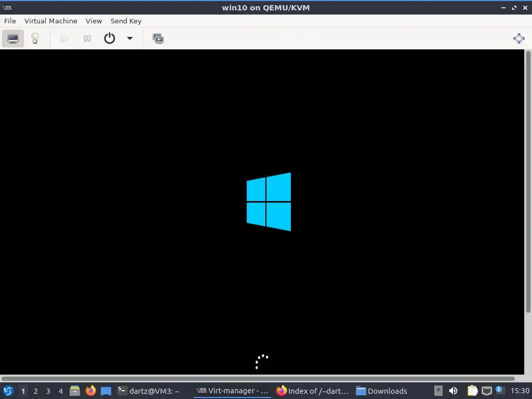Screen dimensions: 532x399
Task: Open the clipboard manager tray icon
Action: pyautogui.click(x=472, y=391)
